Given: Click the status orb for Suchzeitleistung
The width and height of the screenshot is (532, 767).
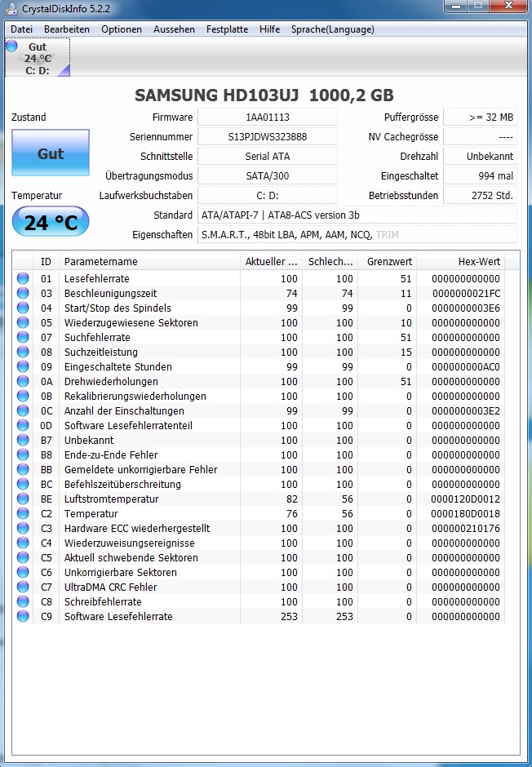Looking at the screenshot, I should (23, 352).
